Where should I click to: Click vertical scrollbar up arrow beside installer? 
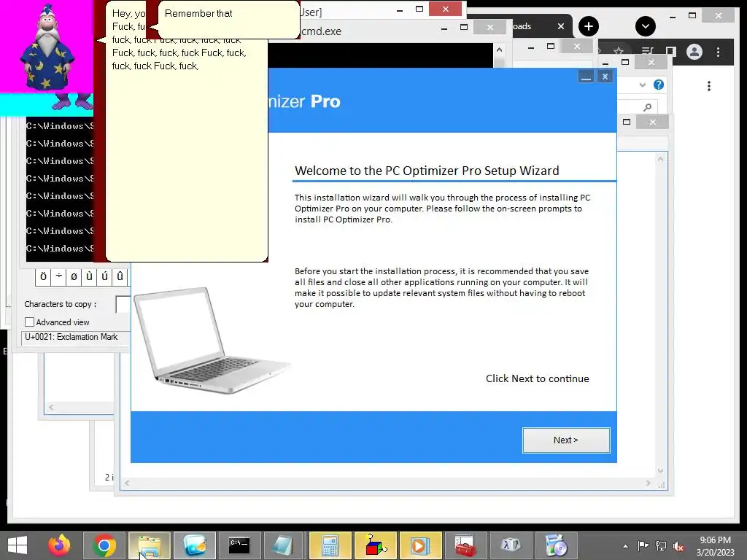(660, 159)
